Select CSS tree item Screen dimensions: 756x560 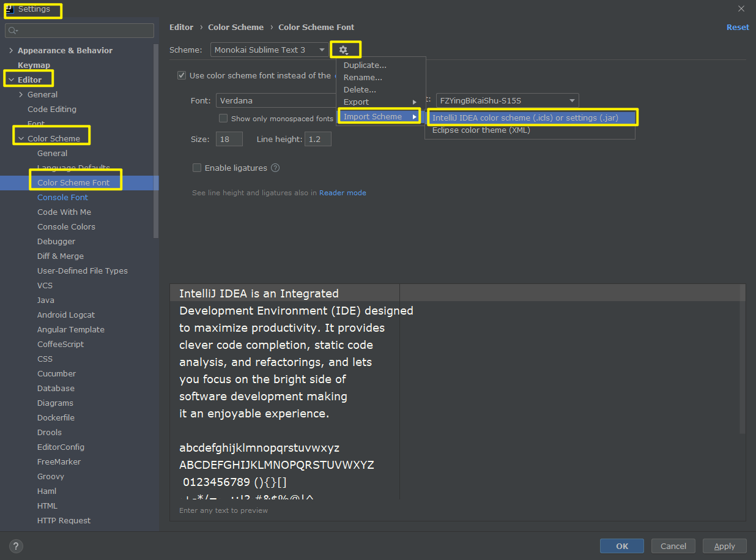45,359
